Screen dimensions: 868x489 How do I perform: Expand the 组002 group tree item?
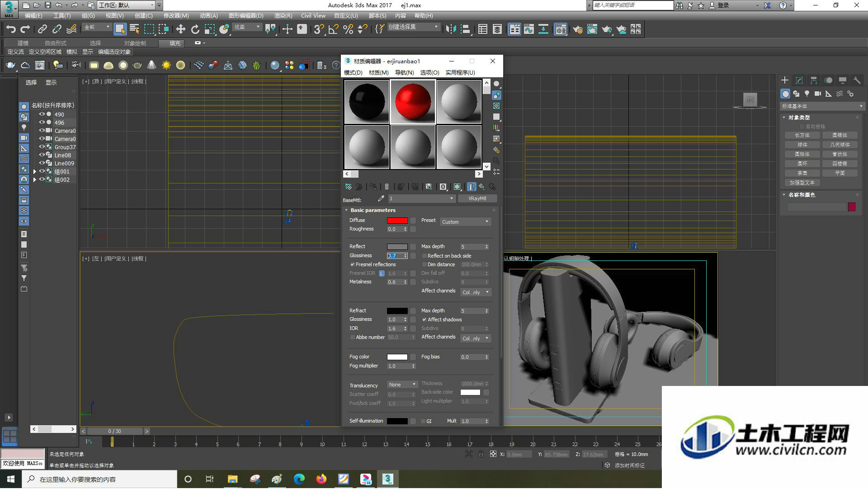(35, 180)
